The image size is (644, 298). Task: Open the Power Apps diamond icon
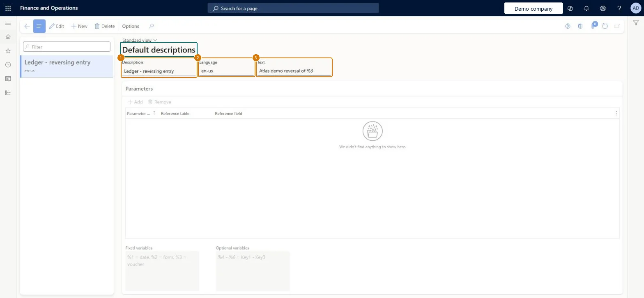pos(568,26)
